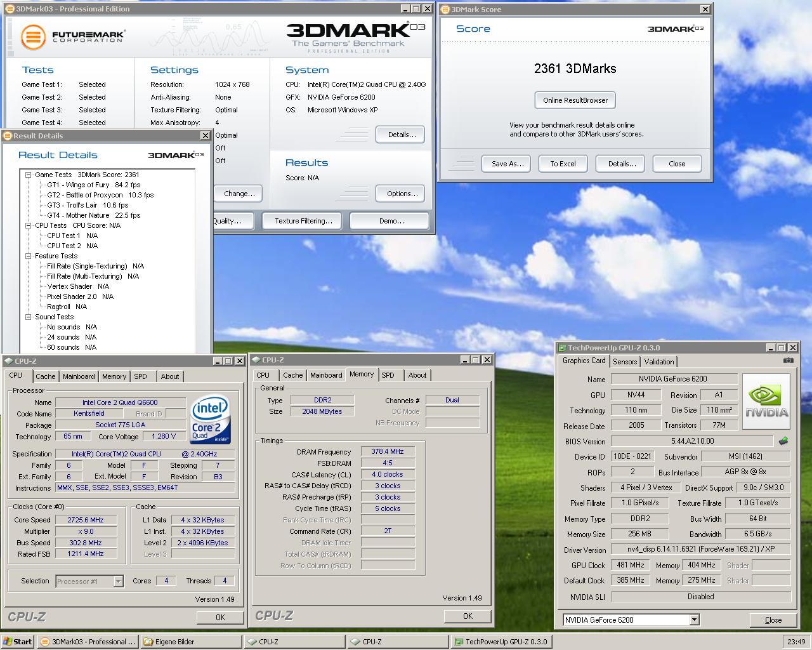Click the GPU-Z title bar icon
The height and width of the screenshot is (650, 812).
(562, 347)
